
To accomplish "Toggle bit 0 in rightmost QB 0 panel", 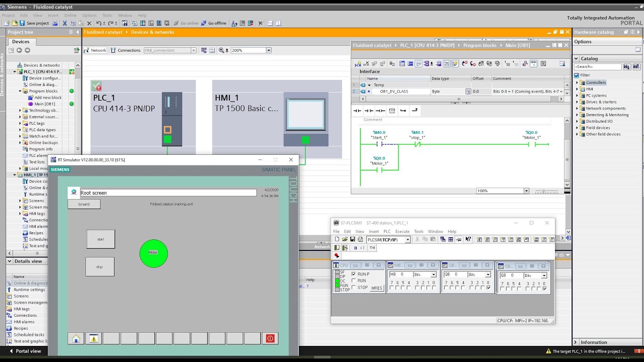I will tap(544, 289).
